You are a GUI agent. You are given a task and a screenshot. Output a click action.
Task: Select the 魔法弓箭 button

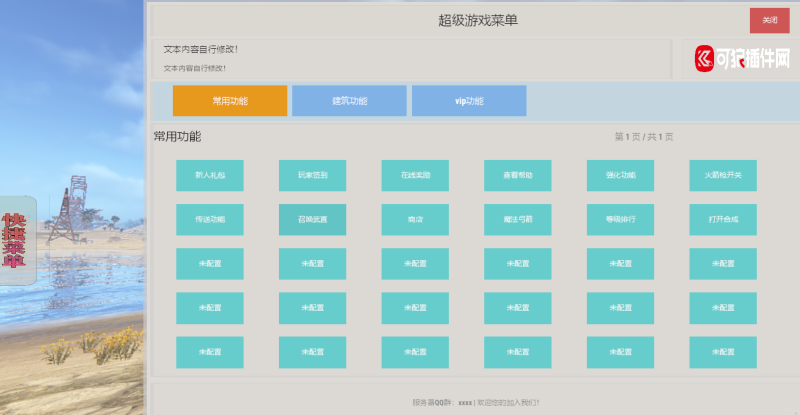click(518, 219)
